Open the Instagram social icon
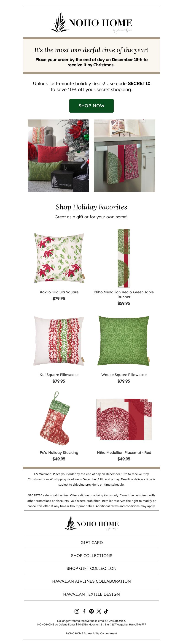 77,611
